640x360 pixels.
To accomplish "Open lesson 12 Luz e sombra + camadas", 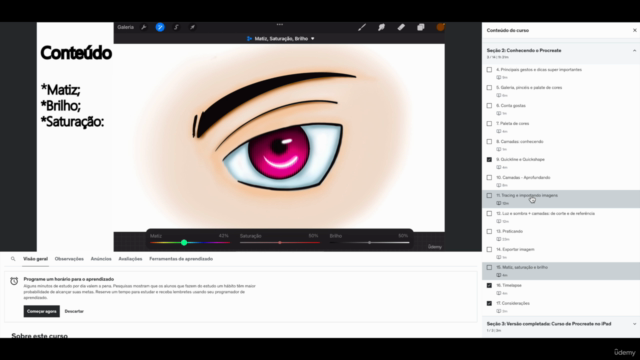I will [545, 213].
